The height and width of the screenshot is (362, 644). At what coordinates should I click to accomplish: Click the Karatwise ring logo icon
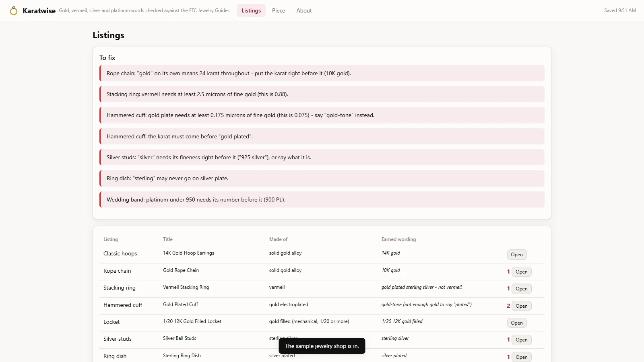(x=14, y=10)
